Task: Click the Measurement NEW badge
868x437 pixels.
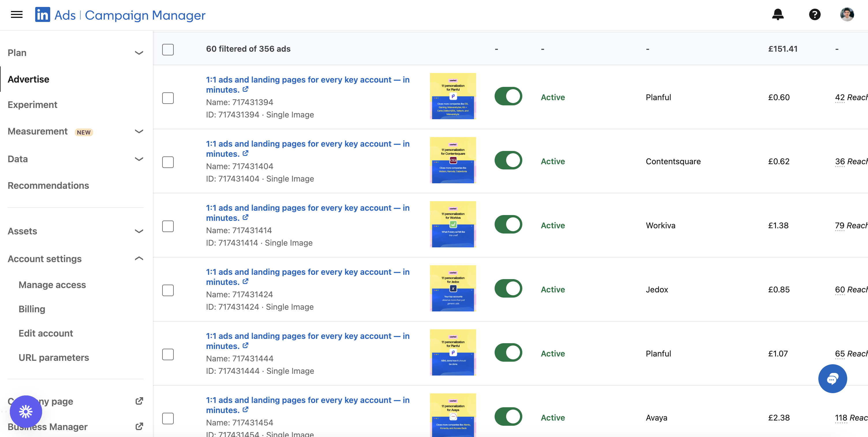Action: coord(84,132)
